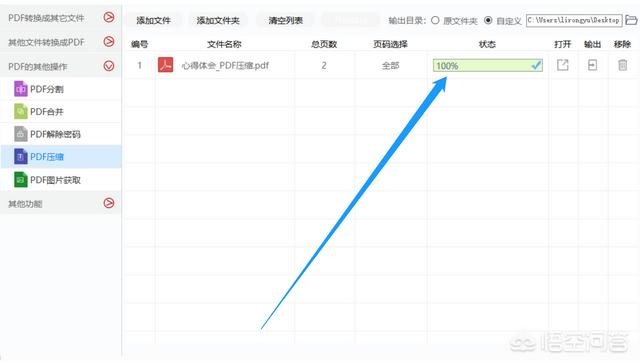640x364 pixels.
Task: Click the red PDF file icon in row 1
Action: pos(165,65)
